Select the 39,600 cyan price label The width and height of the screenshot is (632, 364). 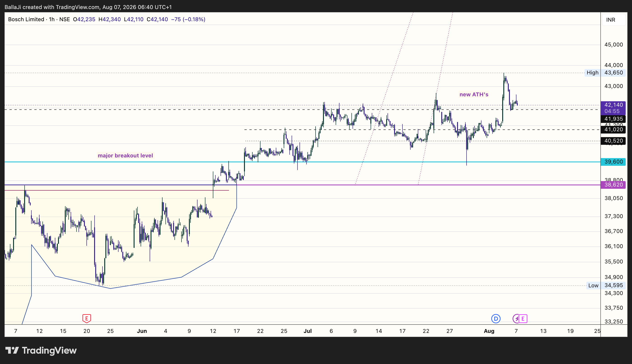[613, 162]
